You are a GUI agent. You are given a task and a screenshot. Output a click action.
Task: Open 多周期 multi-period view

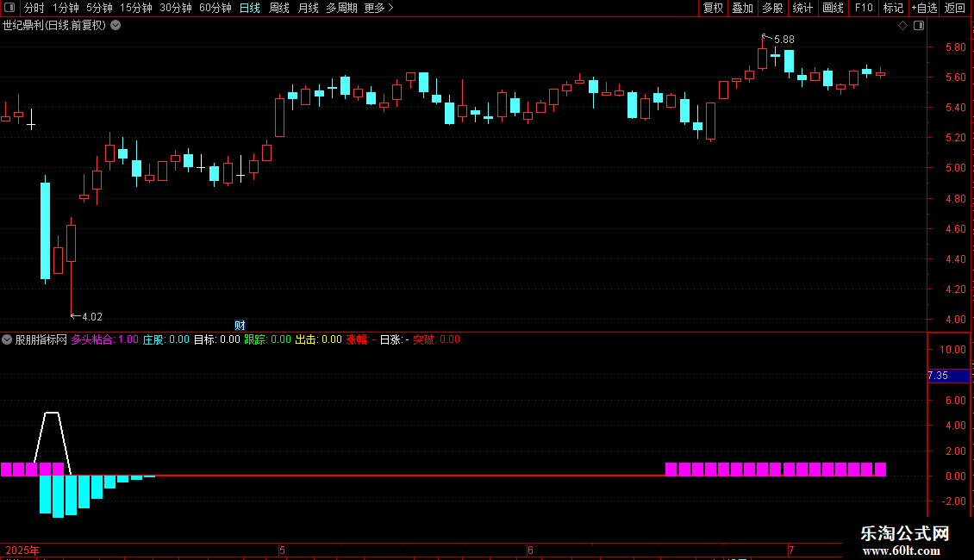pos(341,8)
